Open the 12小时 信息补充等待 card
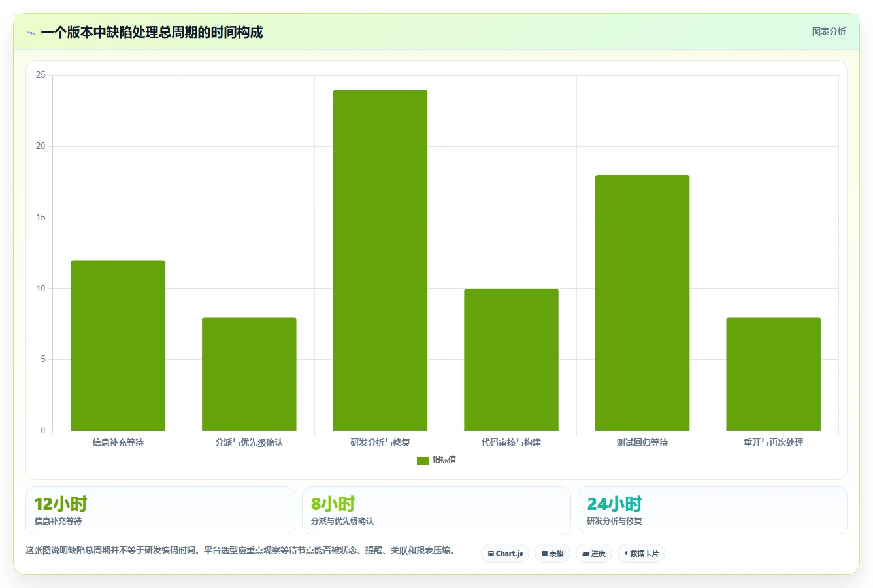The width and height of the screenshot is (873, 588). coord(160,510)
